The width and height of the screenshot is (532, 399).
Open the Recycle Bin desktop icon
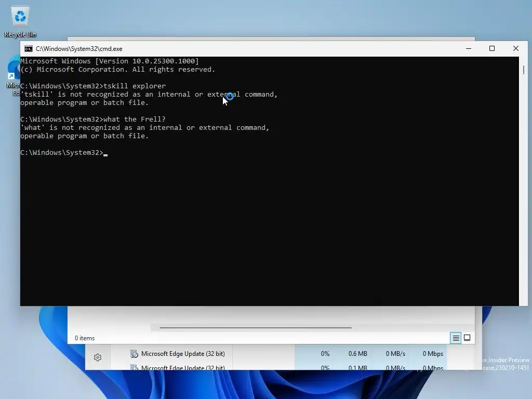click(x=20, y=22)
